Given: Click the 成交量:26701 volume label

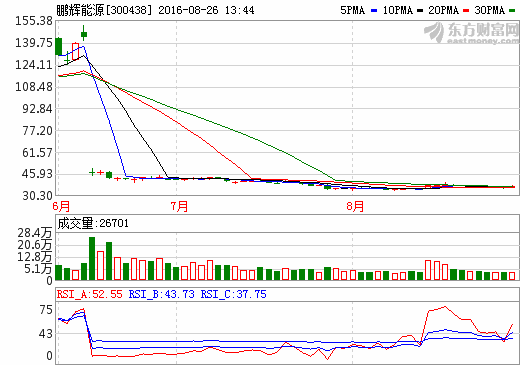Looking at the screenshot, I should (x=93, y=223).
